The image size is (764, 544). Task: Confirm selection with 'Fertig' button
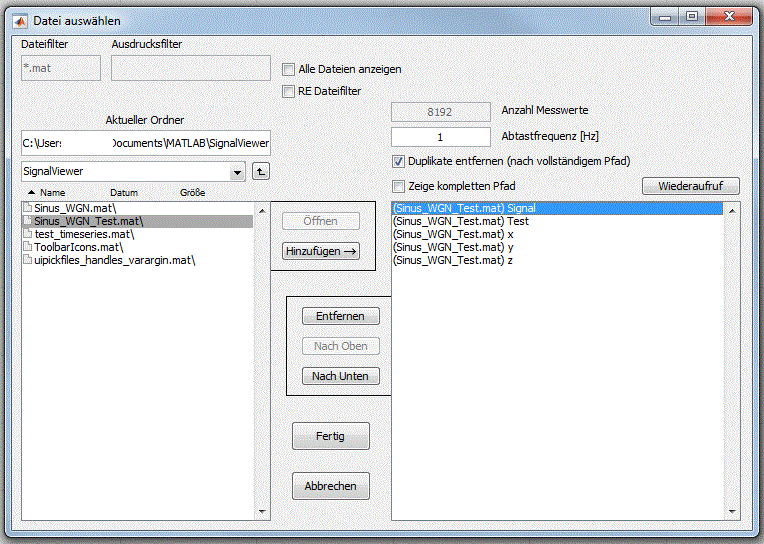(x=331, y=436)
